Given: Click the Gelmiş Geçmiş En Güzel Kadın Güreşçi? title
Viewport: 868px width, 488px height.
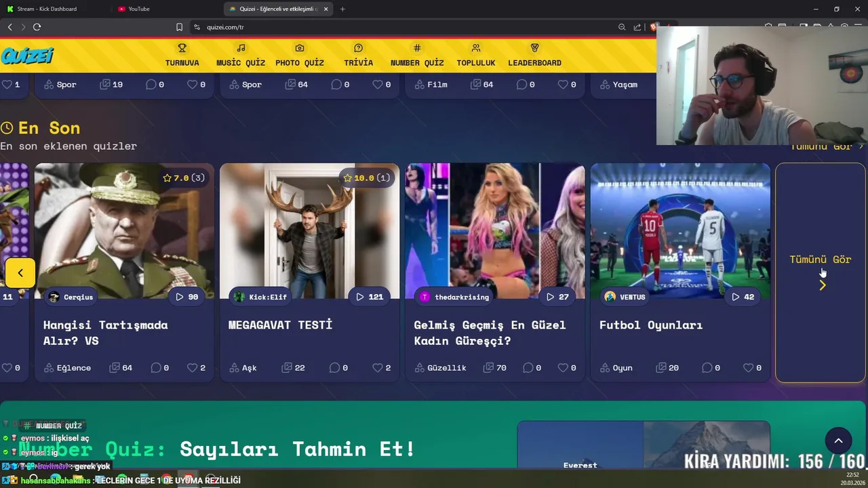Looking at the screenshot, I should pos(490,333).
